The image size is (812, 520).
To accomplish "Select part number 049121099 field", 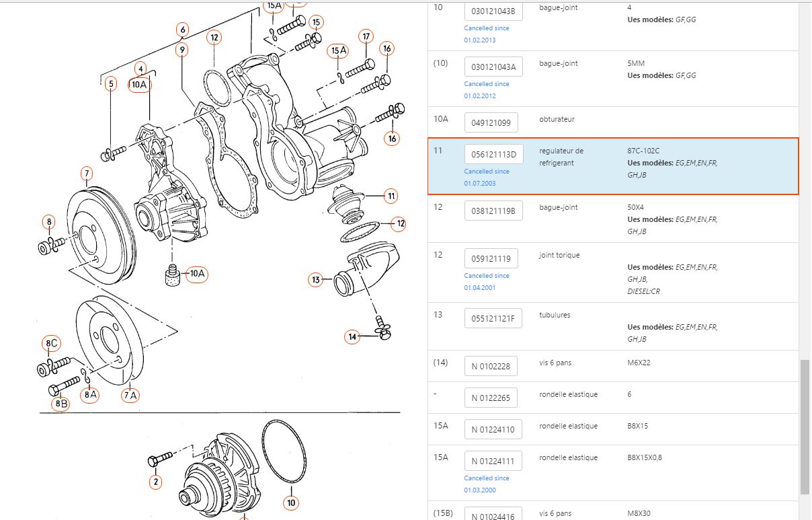I will tap(491, 122).
